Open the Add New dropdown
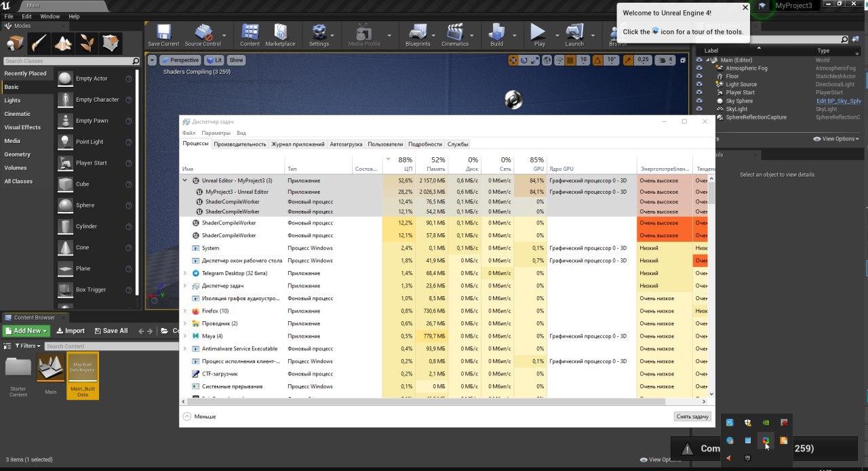Screen dimensions: 868x471 click(26, 331)
